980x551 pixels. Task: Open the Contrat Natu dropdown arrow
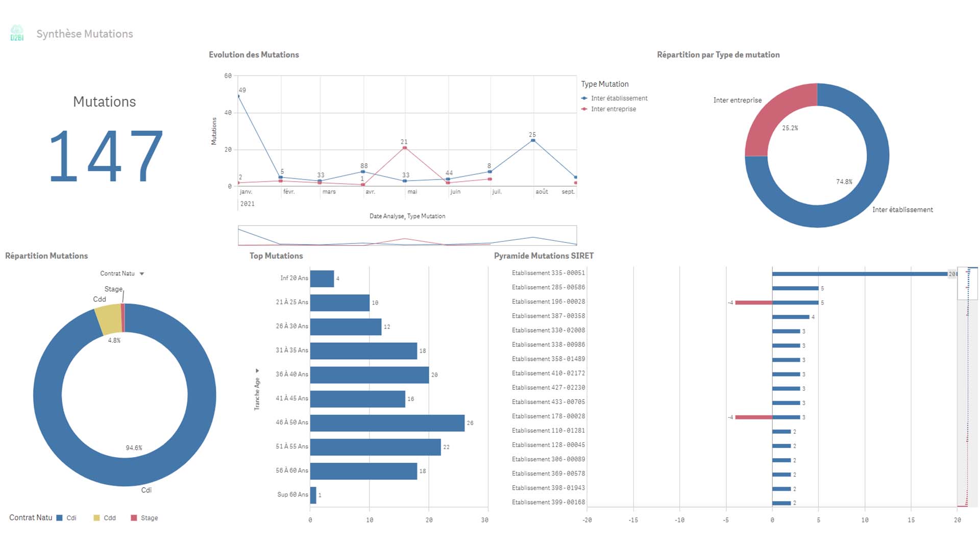(142, 274)
